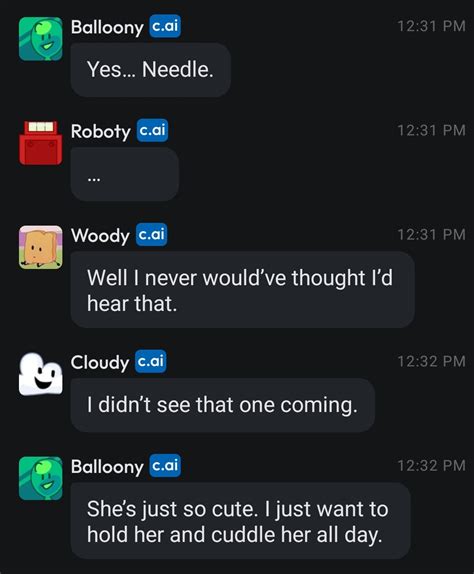
Task: Click the c.ai badge next to Cloudy
Action: click(151, 361)
